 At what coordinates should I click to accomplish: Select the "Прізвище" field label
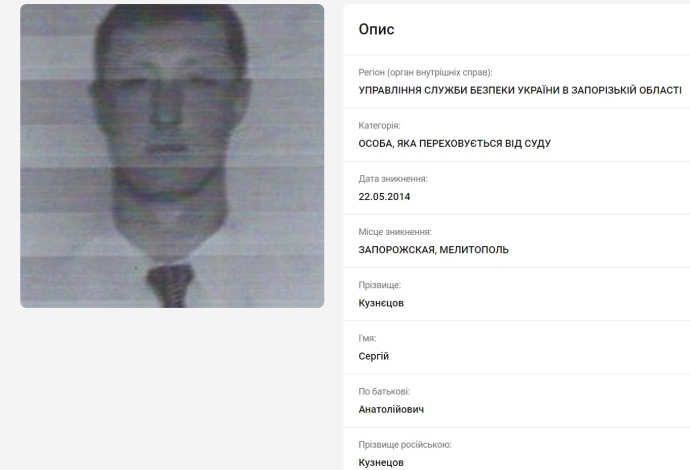coord(379,285)
